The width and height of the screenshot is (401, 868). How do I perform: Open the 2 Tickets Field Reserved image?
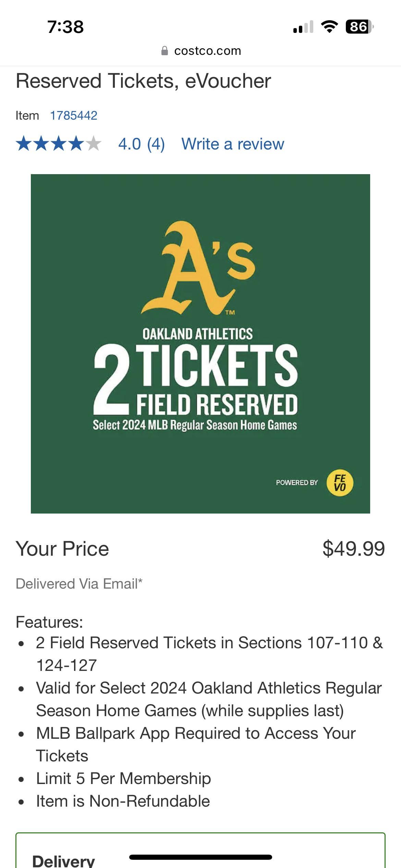click(200, 344)
